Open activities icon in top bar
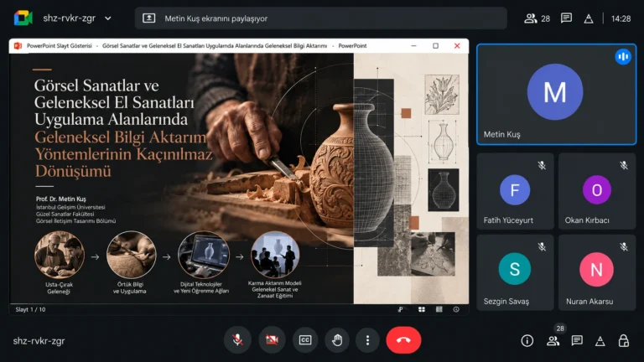644x362 pixels. (589, 18)
